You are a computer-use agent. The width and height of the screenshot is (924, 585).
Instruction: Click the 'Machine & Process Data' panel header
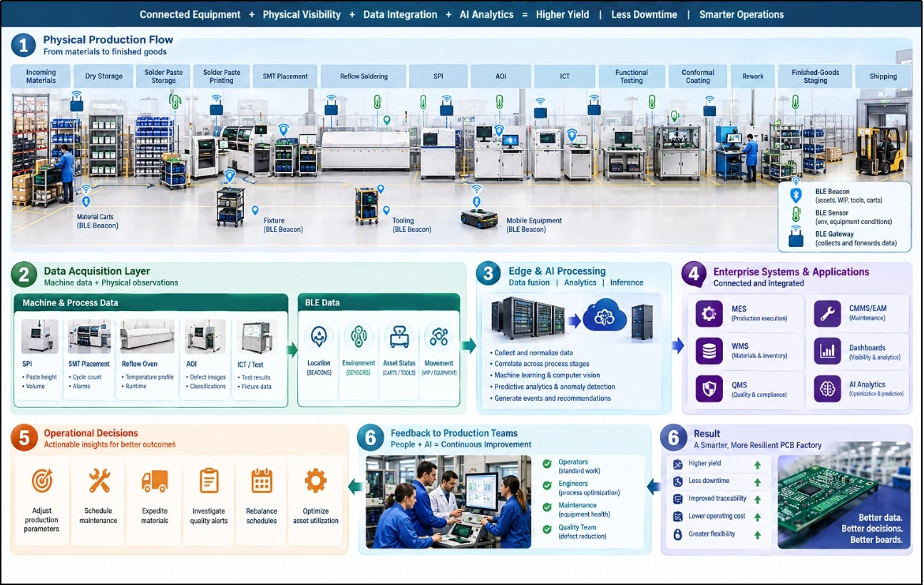pyautogui.click(x=151, y=302)
